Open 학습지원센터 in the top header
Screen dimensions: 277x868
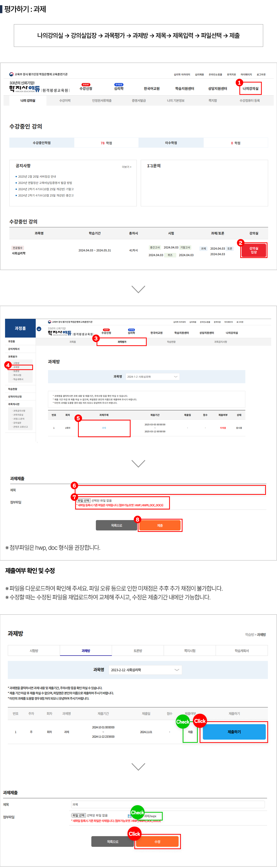tap(184, 89)
